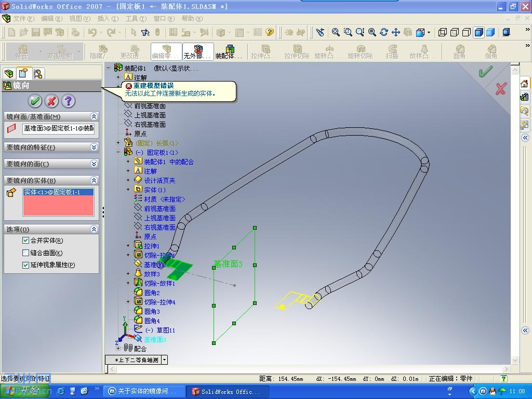This screenshot has height=399, width=532.
Task: Open the 编辑(E) menu
Action: (52, 18)
